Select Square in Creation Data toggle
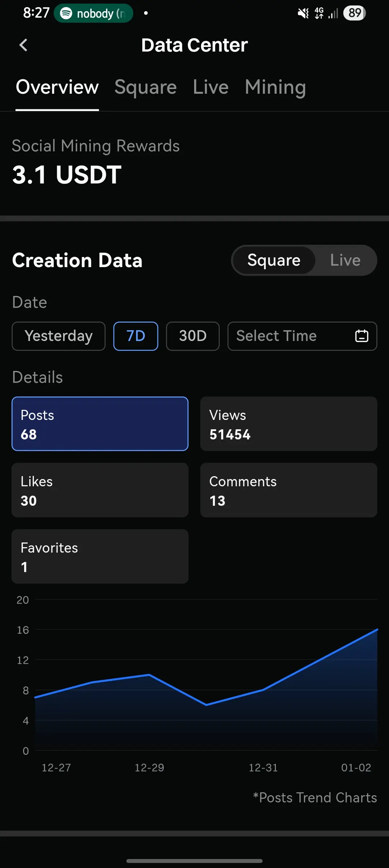Image resolution: width=389 pixels, height=868 pixels. [274, 260]
